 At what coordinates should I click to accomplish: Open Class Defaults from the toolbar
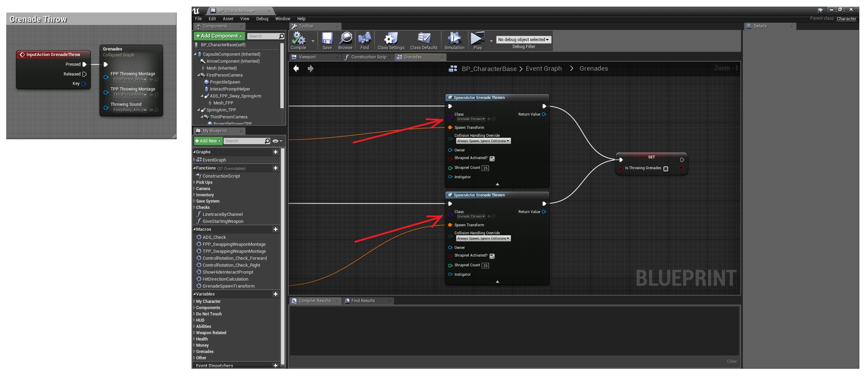click(424, 38)
